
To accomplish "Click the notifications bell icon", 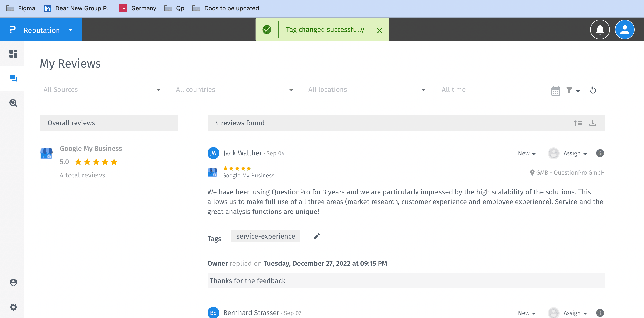I will pyautogui.click(x=600, y=30).
